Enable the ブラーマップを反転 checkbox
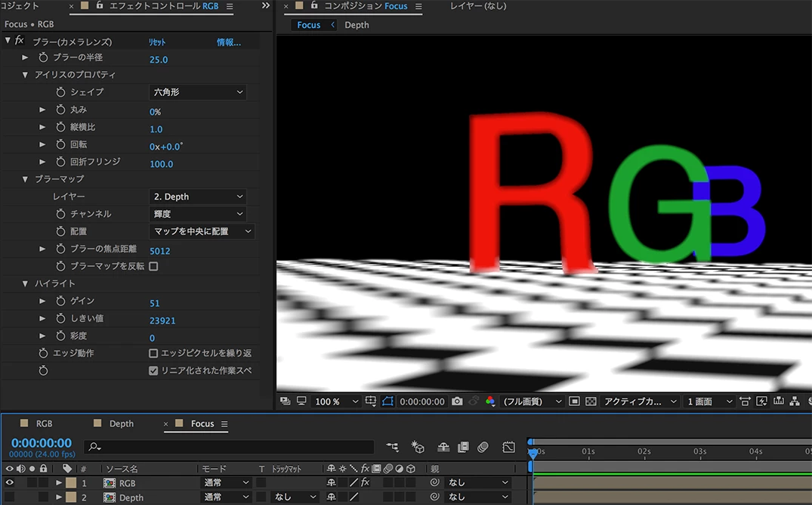The image size is (812, 505). pos(153,267)
